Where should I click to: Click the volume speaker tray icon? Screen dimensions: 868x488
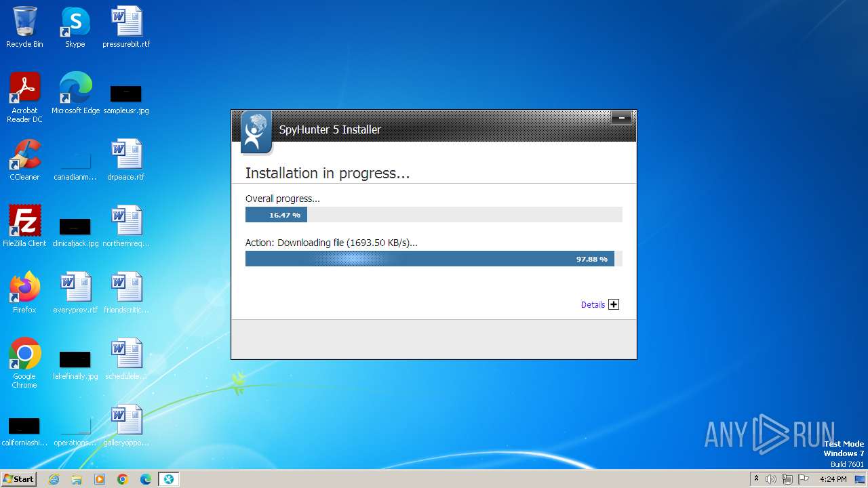[x=771, y=479]
